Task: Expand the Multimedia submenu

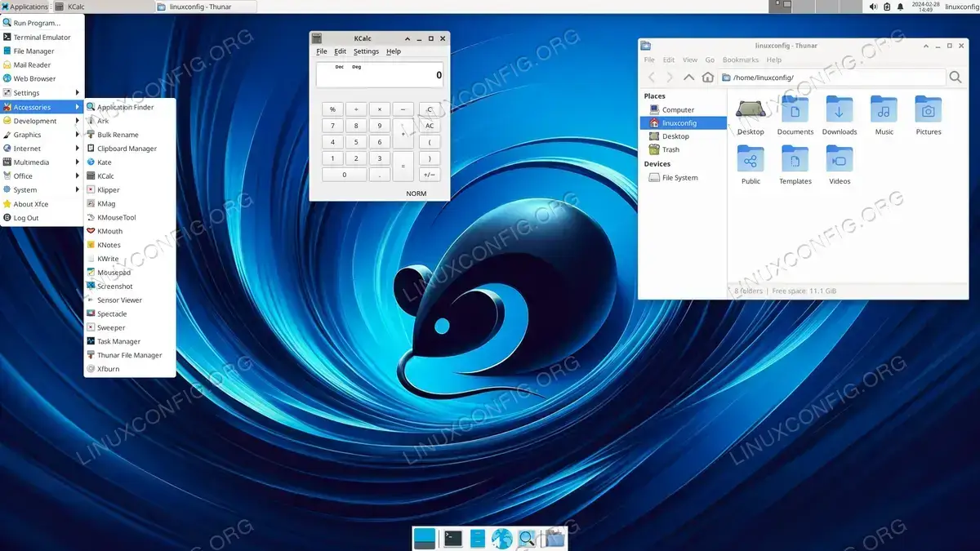Action: coord(42,162)
